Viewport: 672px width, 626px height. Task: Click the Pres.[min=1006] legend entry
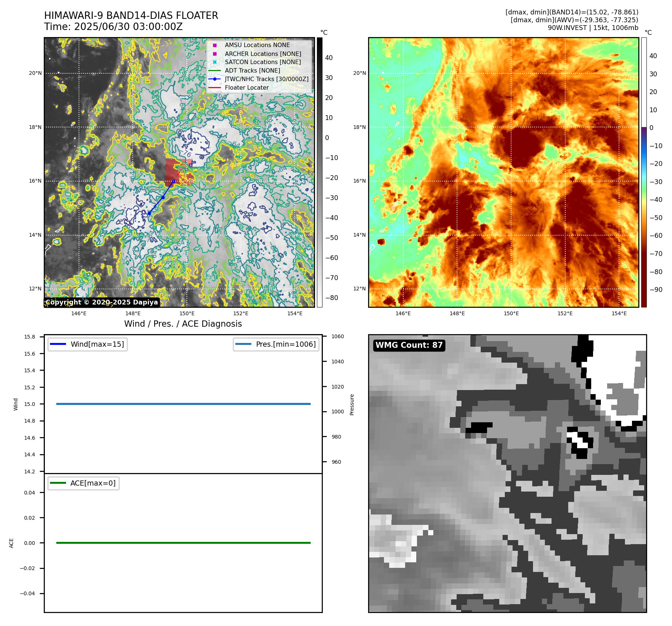tap(276, 344)
